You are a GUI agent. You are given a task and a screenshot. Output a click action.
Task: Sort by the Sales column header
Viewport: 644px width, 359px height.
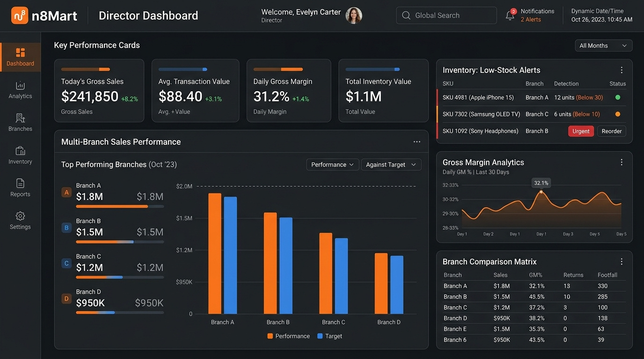coord(500,275)
